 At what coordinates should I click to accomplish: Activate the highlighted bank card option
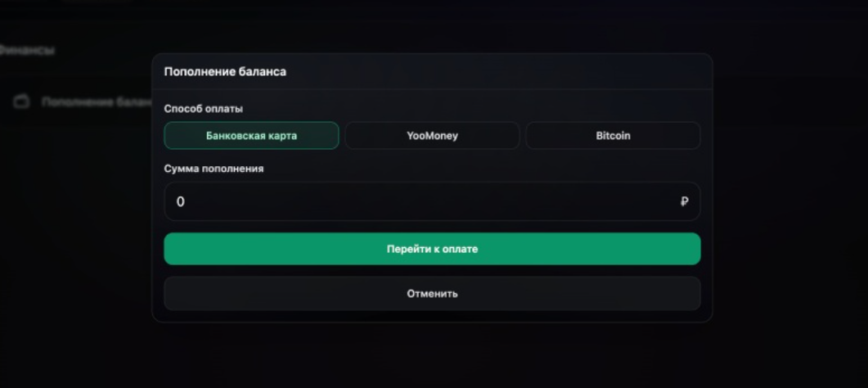point(251,136)
